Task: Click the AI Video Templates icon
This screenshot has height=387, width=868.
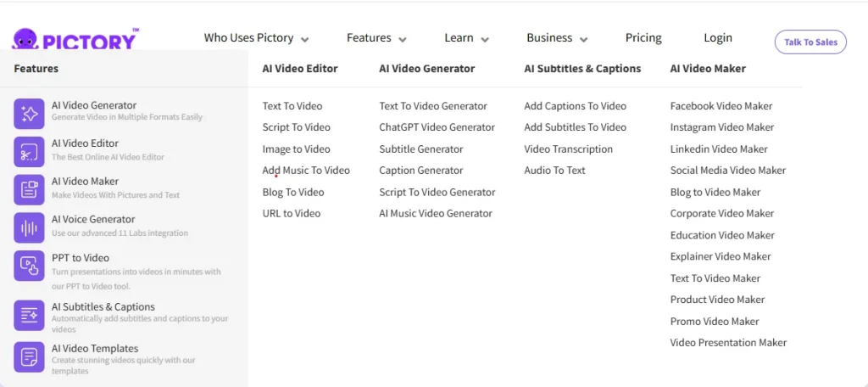Action: (x=29, y=356)
